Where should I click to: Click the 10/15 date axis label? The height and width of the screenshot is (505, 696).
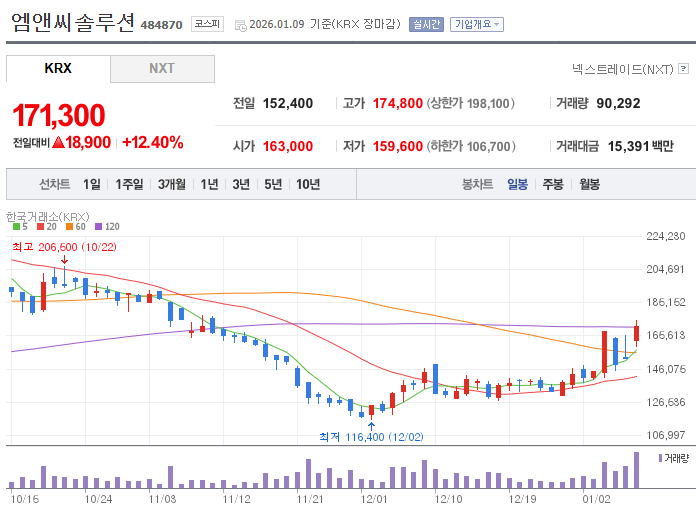pyautogui.click(x=25, y=499)
